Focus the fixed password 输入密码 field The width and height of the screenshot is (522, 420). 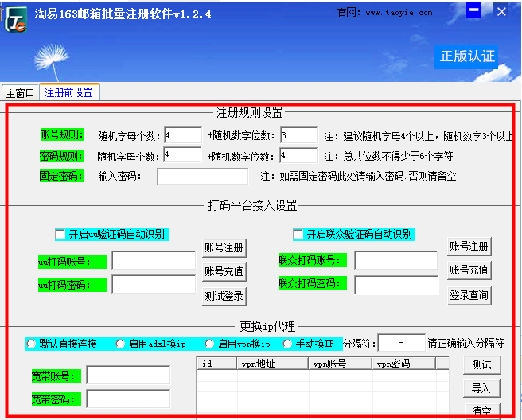point(202,177)
